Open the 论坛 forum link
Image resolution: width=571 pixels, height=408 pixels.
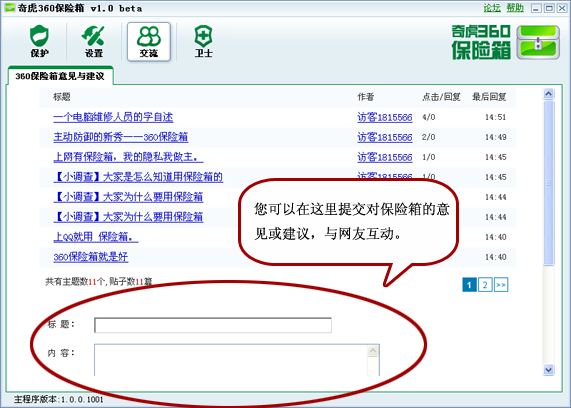pyautogui.click(x=492, y=8)
